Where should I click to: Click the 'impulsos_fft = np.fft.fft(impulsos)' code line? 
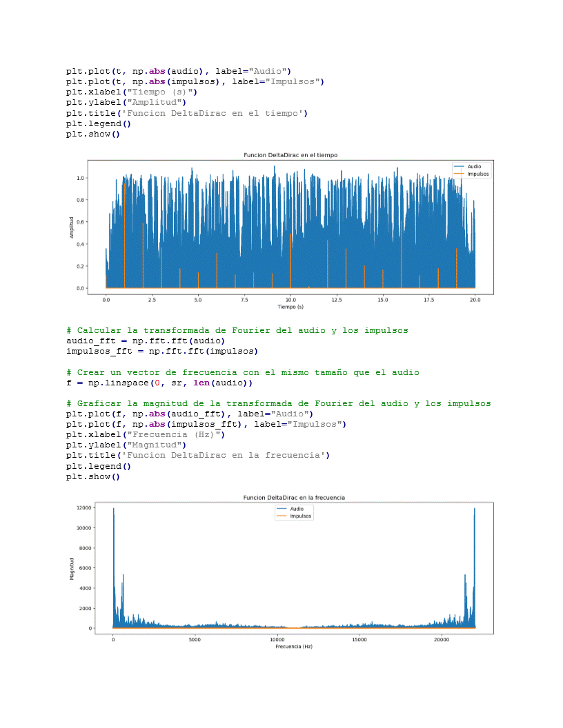point(161,351)
